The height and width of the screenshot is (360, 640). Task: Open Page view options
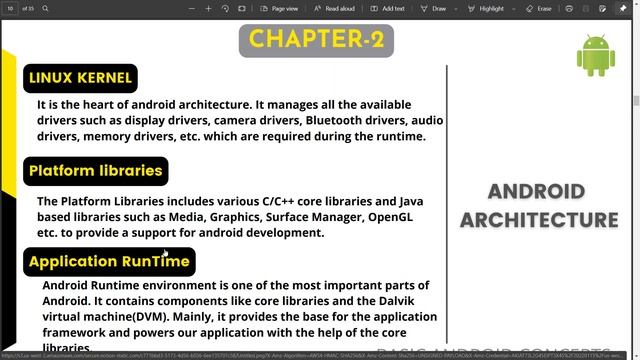click(279, 9)
